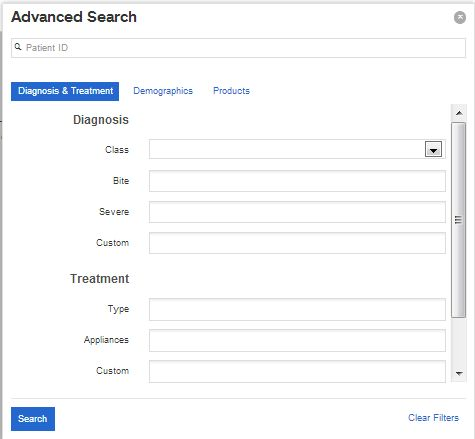Click the Appliances field label

click(x=106, y=340)
